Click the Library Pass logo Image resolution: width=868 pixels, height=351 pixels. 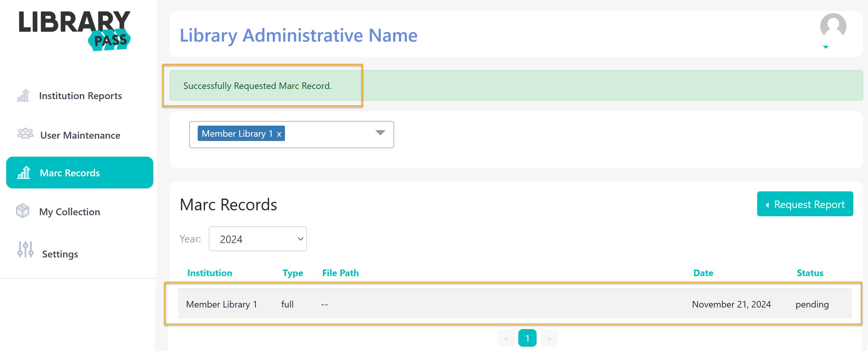tap(75, 30)
